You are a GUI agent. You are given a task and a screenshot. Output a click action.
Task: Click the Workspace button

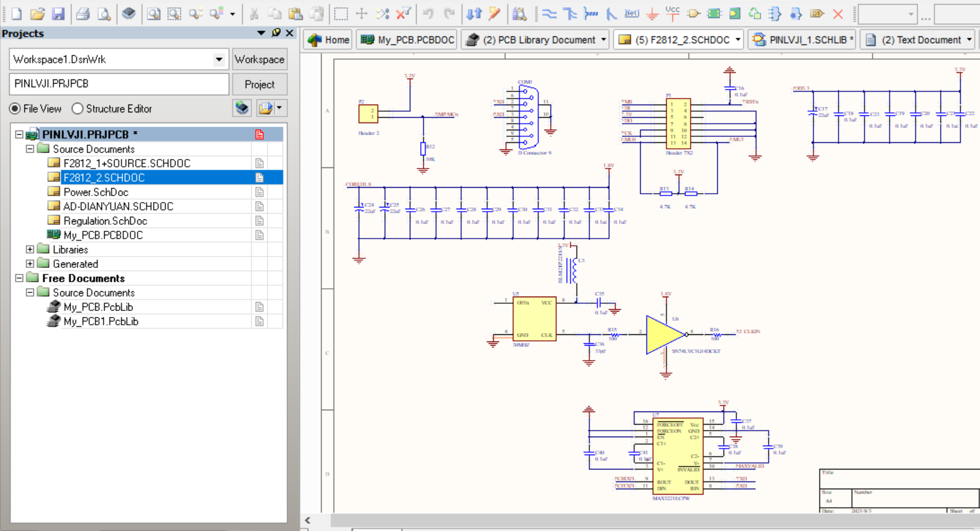[259, 59]
